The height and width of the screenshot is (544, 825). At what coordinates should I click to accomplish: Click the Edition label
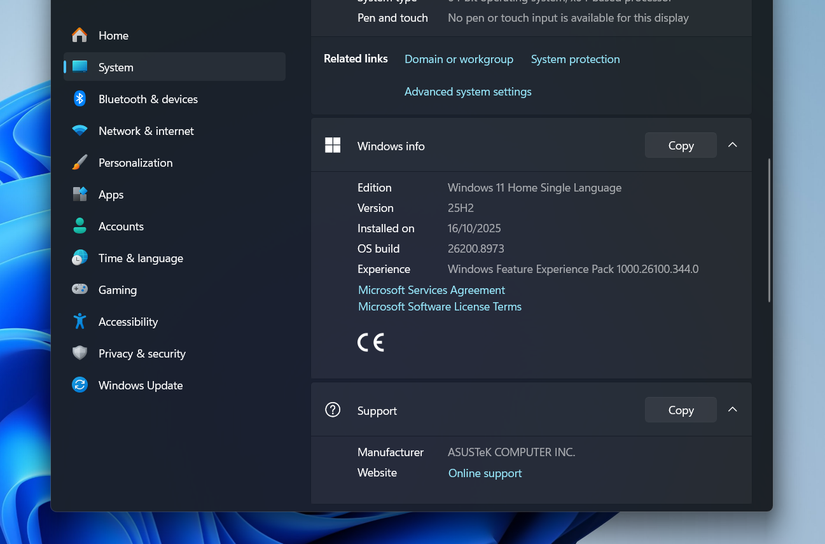[x=374, y=187]
